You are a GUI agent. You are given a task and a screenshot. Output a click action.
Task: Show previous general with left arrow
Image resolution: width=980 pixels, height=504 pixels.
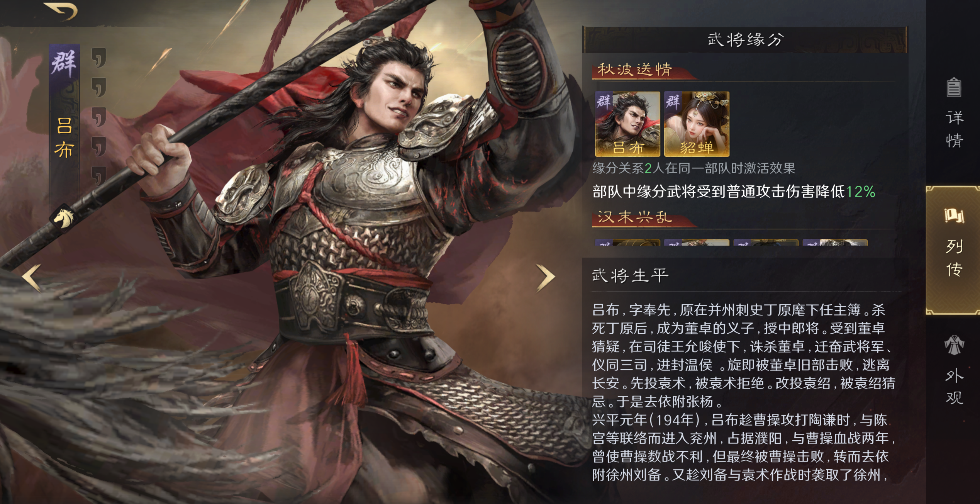point(31,277)
